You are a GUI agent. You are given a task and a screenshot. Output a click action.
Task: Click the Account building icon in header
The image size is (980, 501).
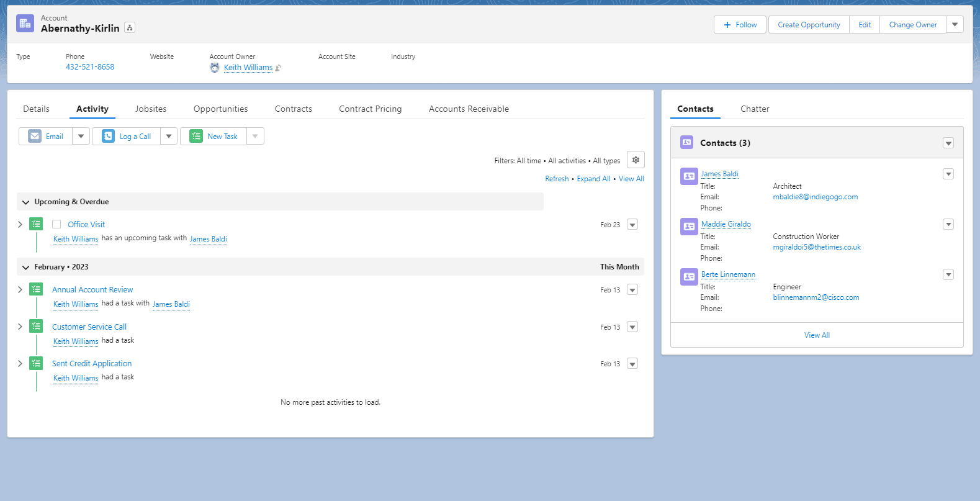(25, 24)
